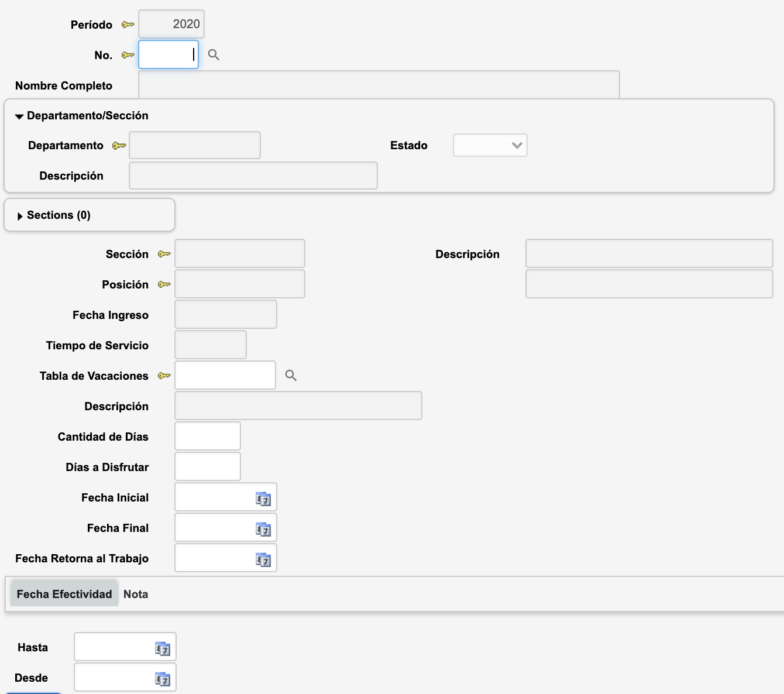The image size is (784, 694).
Task: Open the Desde date calendar icon
Action: coord(163,679)
